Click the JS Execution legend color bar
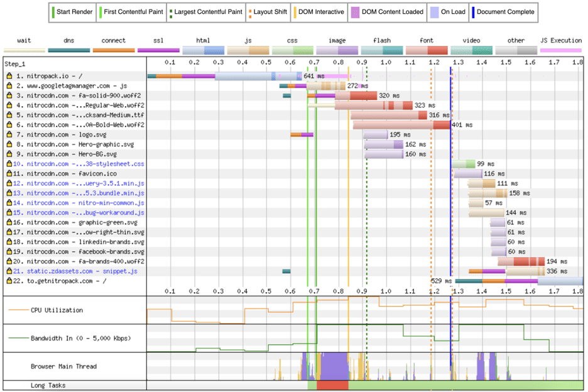588x392 pixels. [560, 50]
